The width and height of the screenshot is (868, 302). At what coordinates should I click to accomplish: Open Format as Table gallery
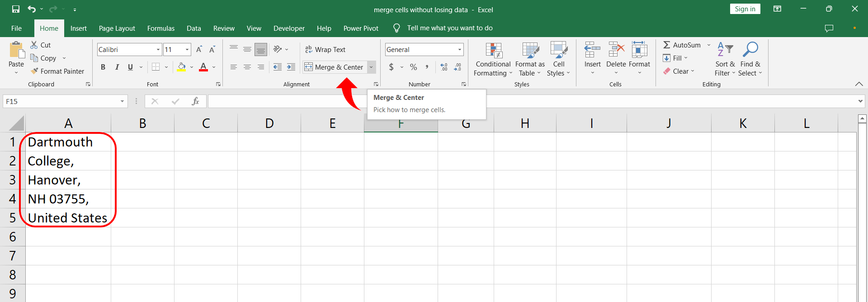tap(530, 59)
